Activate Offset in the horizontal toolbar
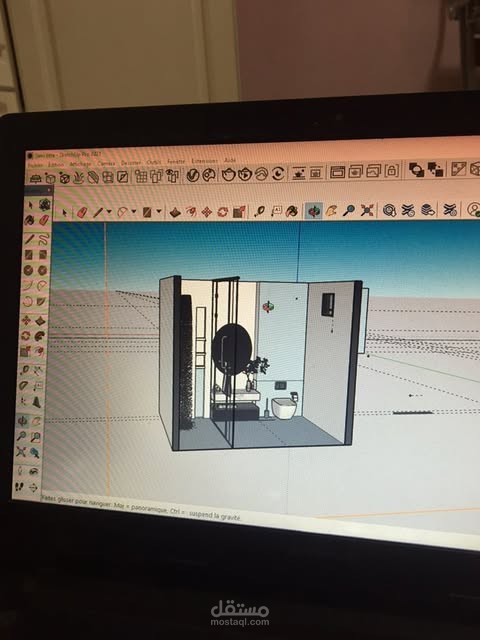The width and height of the screenshot is (480, 640). [x=191, y=212]
